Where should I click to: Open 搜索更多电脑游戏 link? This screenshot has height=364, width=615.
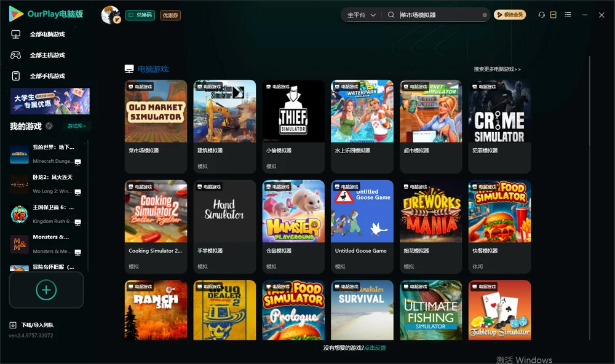[x=497, y=69]
